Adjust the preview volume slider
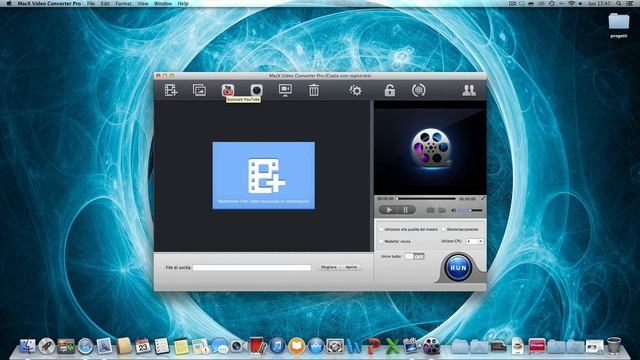 470,210
